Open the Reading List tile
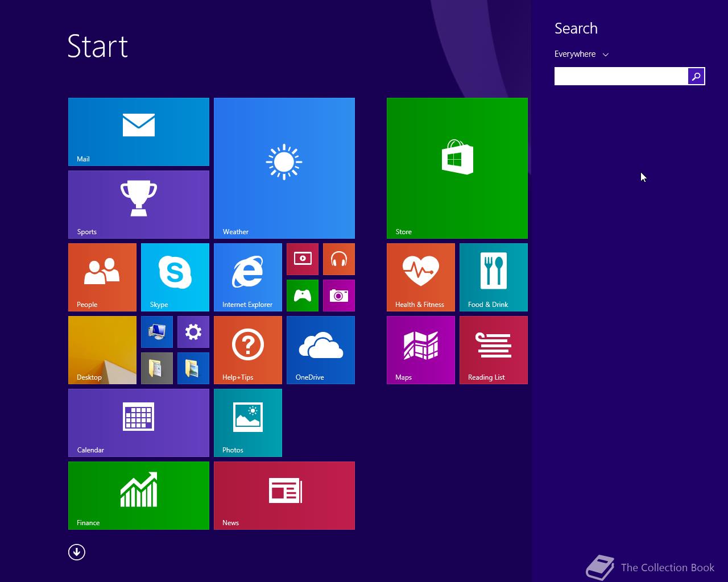The image size is (728, 582). click(x=494, y=350)
